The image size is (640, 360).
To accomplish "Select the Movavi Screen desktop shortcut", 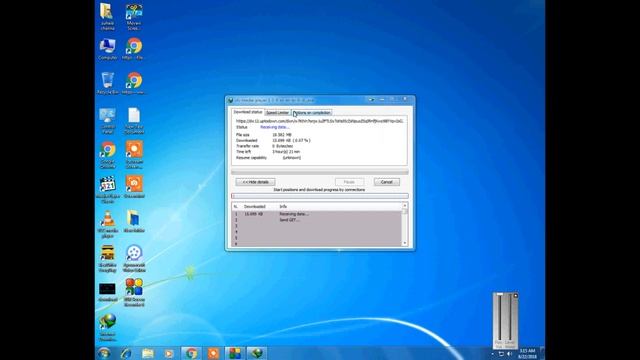I will pyautogui.click(x=134, y=17).
